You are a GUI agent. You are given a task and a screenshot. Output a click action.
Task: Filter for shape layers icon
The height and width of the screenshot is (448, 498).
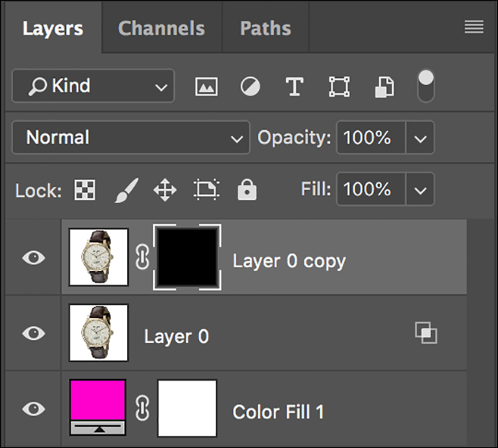pyautogui.click(x=338, y=87)
